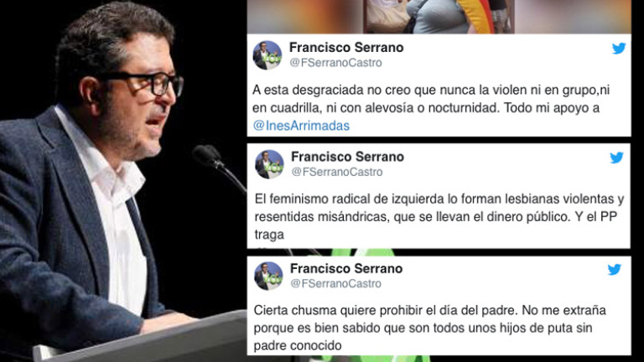The image size is (644, 362).
Task: Open @FSerranoCastro handle in first tweet
Action: coord(335,63)
